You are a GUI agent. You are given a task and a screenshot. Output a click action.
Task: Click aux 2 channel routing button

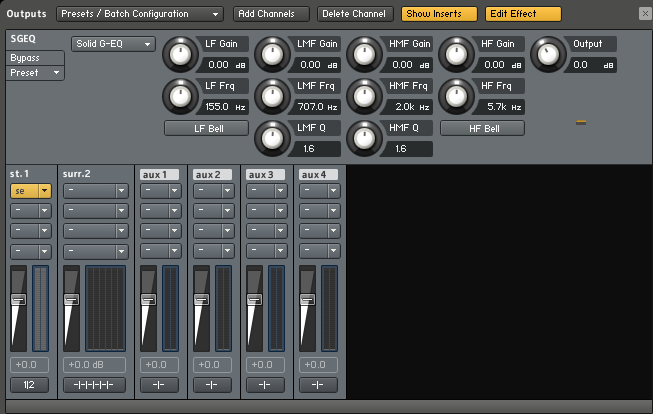click(212, 385)
